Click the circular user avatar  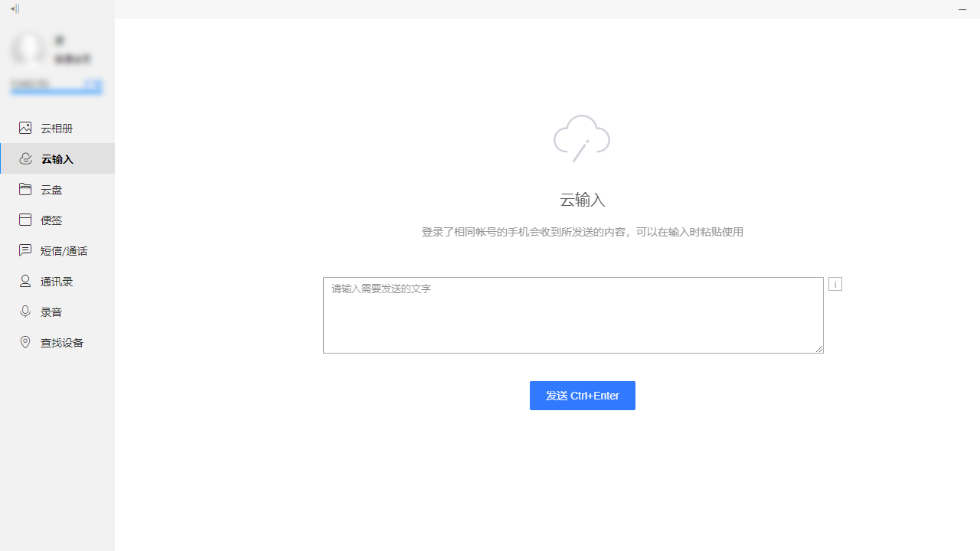29,48
